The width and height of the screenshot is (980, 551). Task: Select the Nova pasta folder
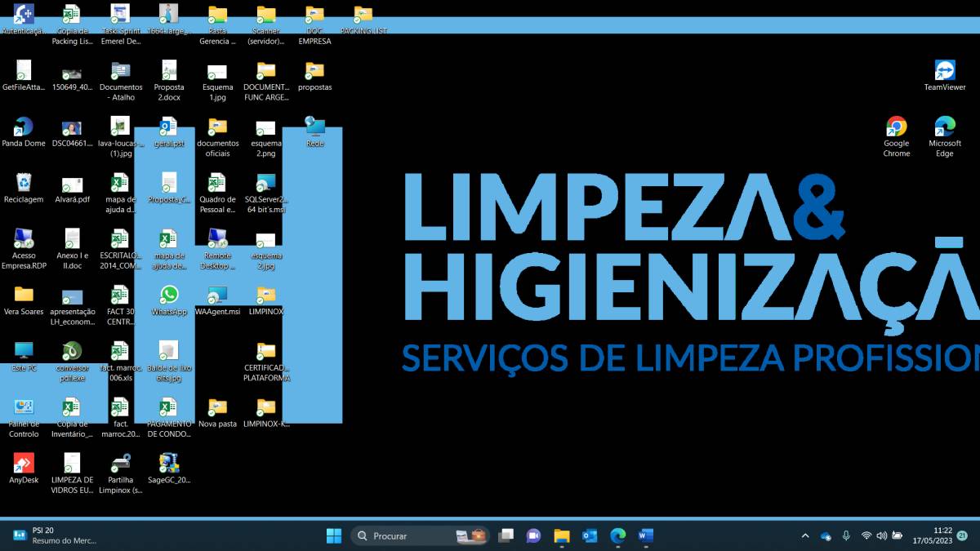pos(217,412)
